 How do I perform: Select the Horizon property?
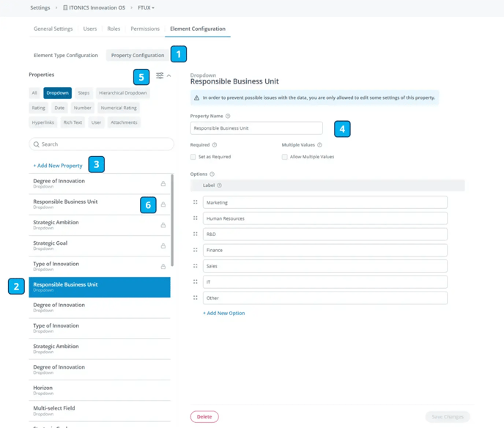(100, 390)
